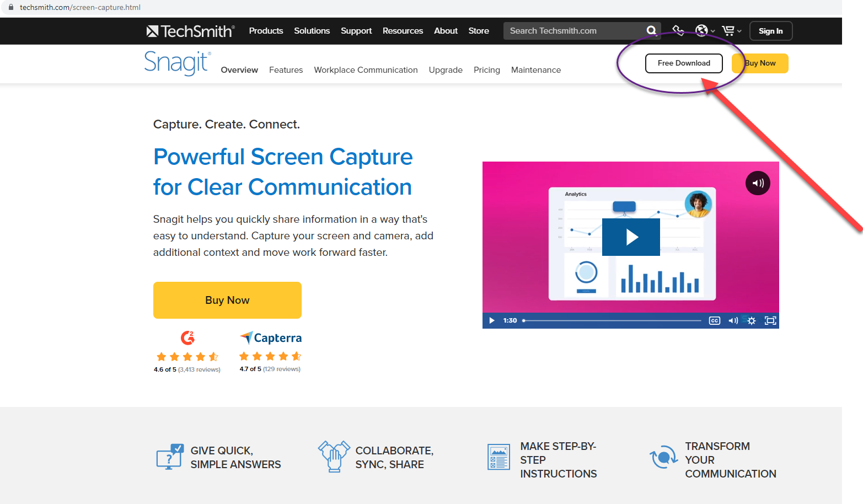Toggle closed captions with the CC icon
The width and height of the screenshot is (863, 504).
pyautogui.click(x=715, y=320)
